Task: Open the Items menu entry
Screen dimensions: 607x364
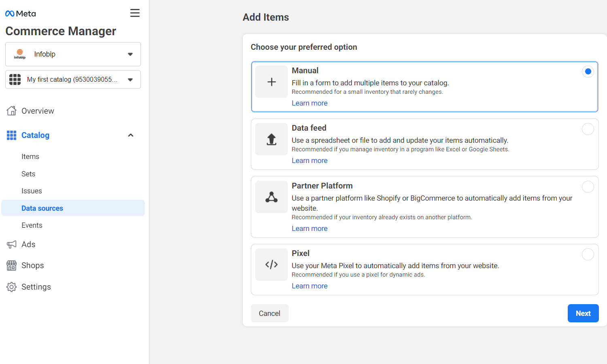Action: [30, 157]
